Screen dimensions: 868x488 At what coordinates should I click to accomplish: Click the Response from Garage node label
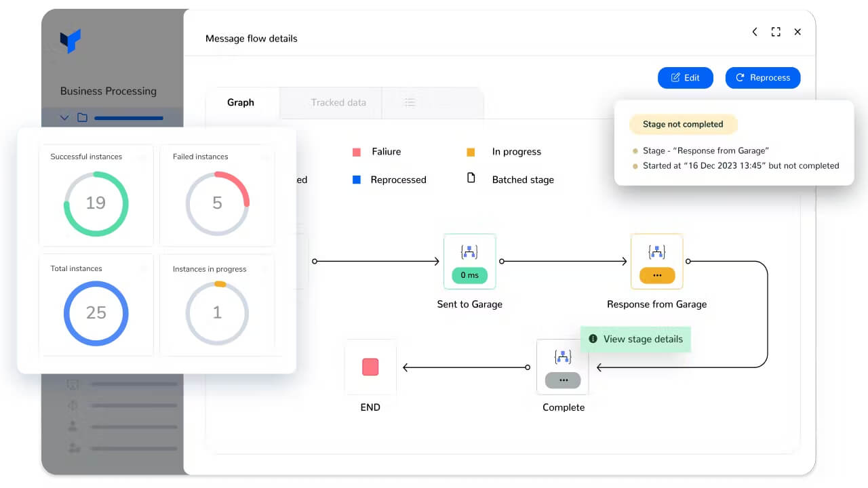click(x=657, y=304)
